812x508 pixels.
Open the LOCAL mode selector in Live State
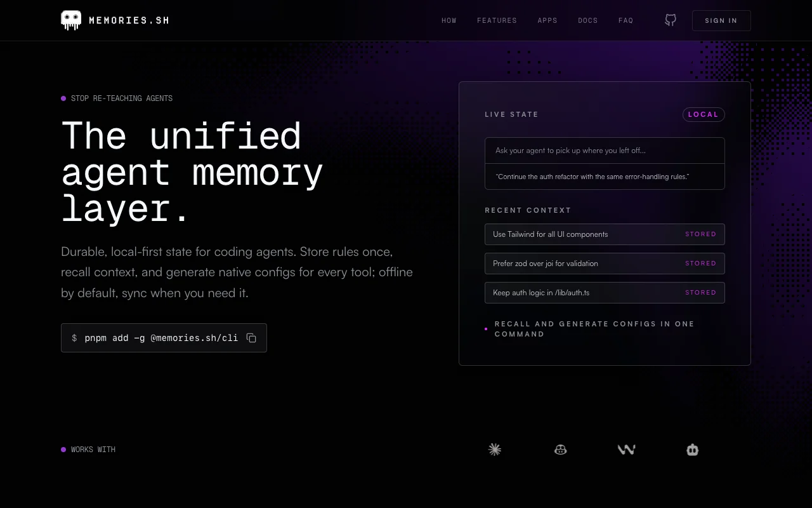pyautogui.click(x=703, y=114)
